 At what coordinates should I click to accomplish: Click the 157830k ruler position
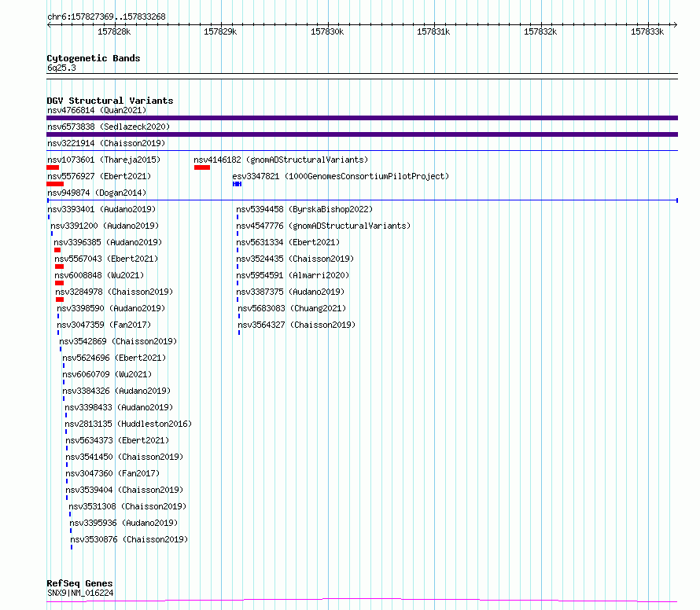pos(327,31)
